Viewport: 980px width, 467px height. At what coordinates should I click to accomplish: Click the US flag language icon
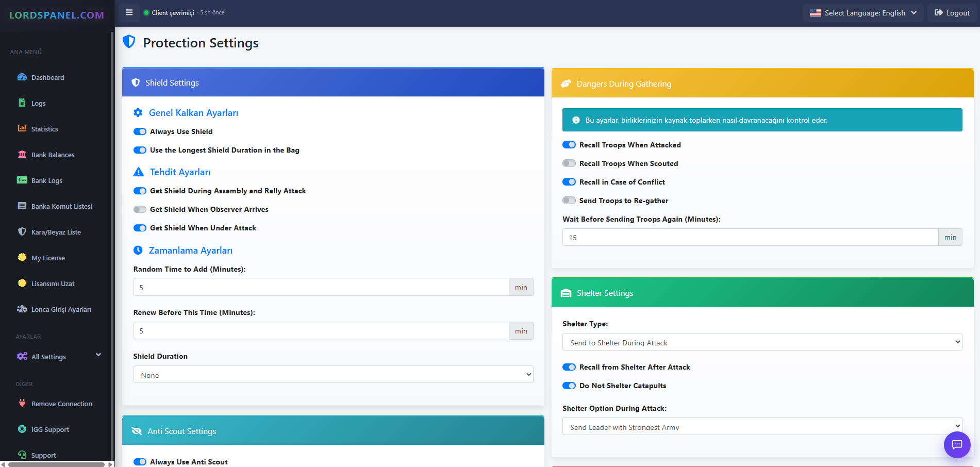816,13
